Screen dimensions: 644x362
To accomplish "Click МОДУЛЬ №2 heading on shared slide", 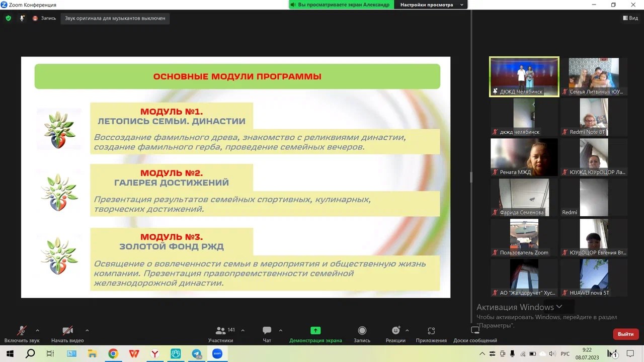I will [x=172, y=173].
